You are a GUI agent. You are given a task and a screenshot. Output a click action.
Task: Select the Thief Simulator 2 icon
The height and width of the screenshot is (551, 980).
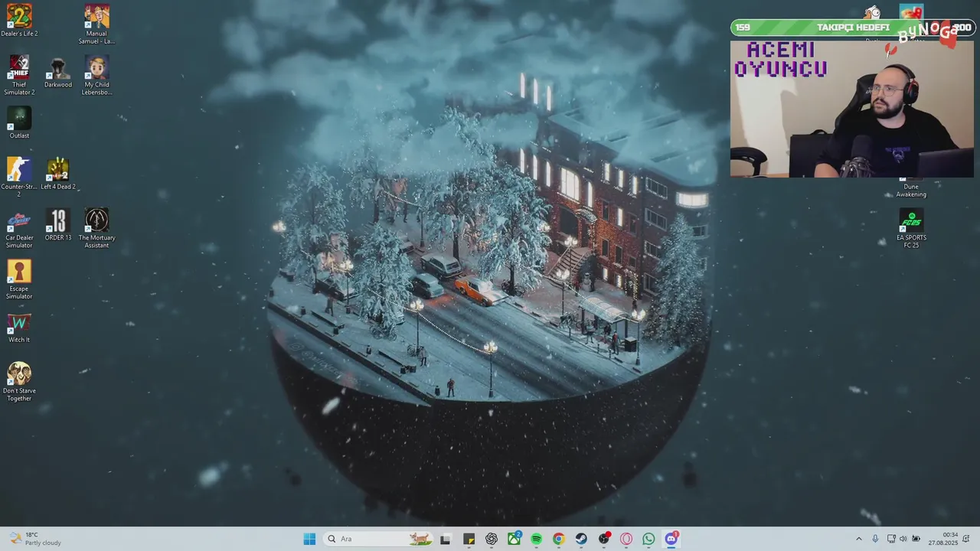[19, 76]
